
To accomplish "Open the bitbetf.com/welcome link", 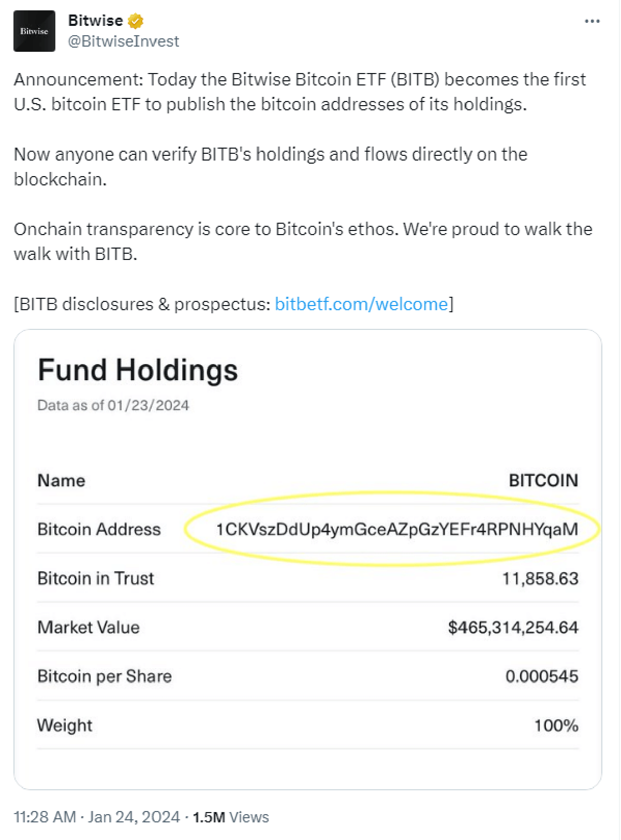I will pyautogui.click(x=361, y=304).
